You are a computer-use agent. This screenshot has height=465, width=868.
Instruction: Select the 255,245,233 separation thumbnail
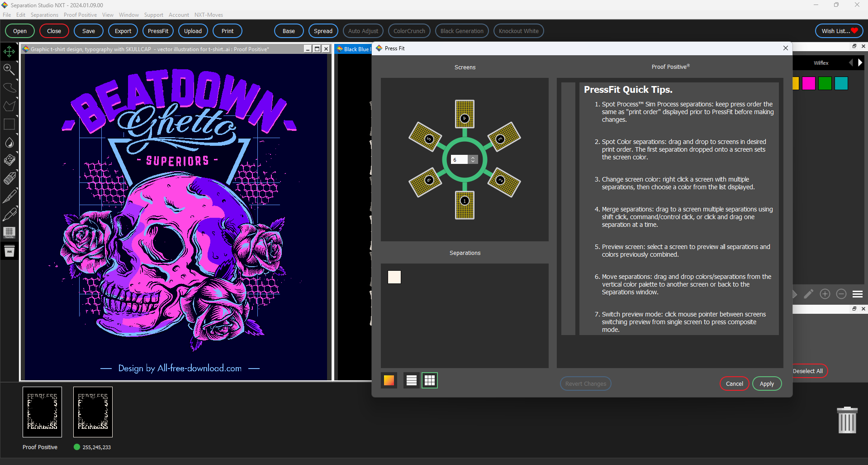(93, 412)
